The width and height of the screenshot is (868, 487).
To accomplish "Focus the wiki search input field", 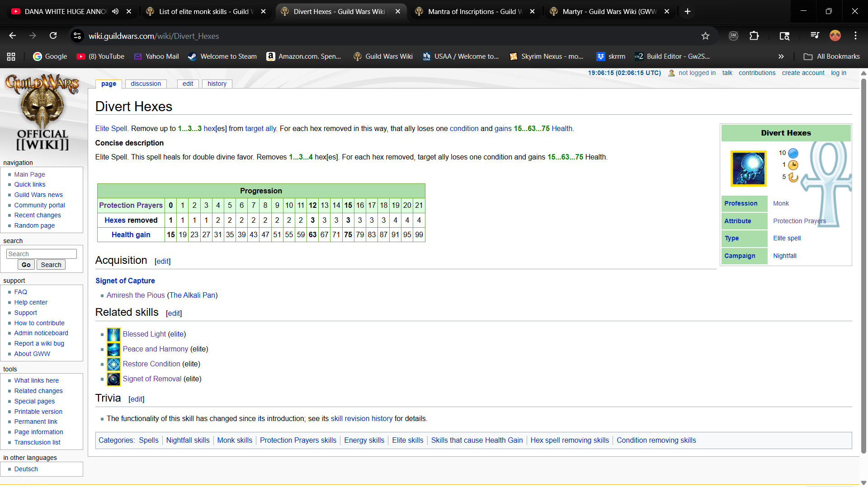I will 42,254.
